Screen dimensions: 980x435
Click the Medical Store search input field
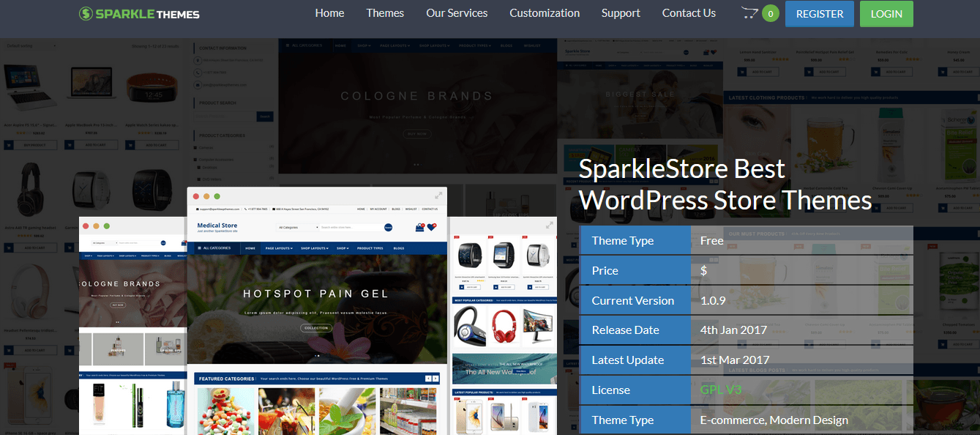tap(351, 228)
